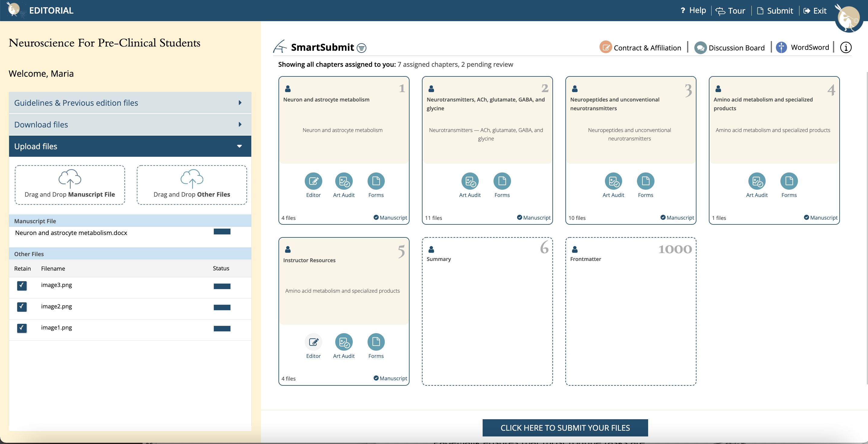The width and height of the screenshot is (868, 444).
Task: Uncheck retain checkbox for image3.png
Action: [22, 286]
